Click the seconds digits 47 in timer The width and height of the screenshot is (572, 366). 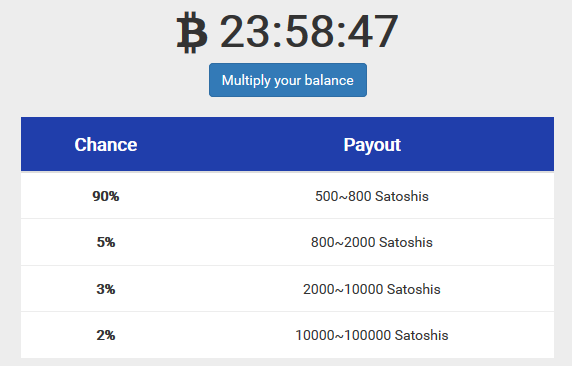[x=372, y=31]
